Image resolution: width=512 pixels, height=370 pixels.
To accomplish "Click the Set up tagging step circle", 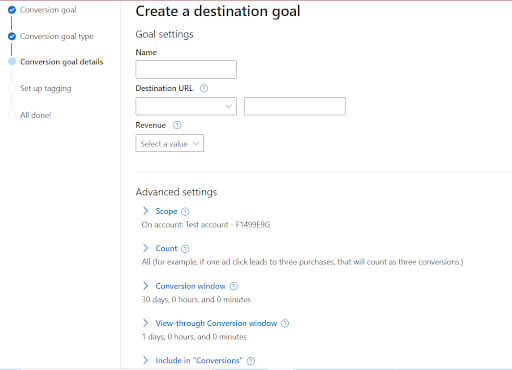I will pos(12,88).
